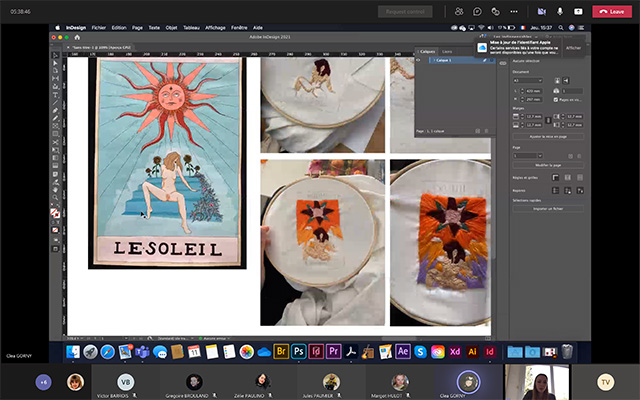Adjust the width 420 mm stepper
The width and height of the screenshot is (640, 400).
(x=522, y=91)
